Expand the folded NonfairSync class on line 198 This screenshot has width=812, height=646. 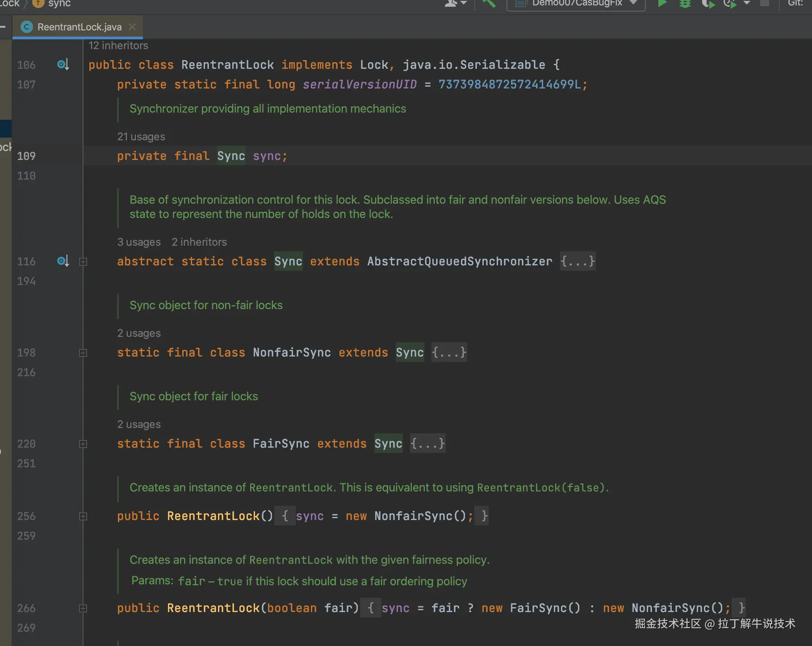tap(83, 353)
